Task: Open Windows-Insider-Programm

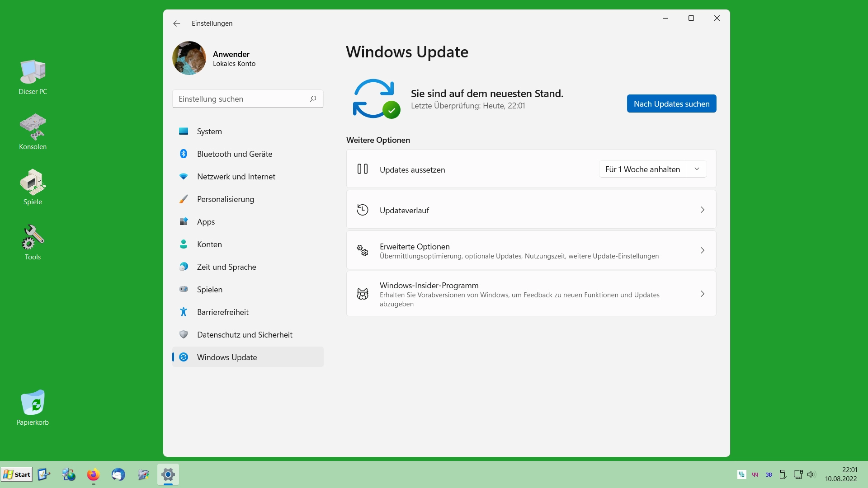Action: point(531,294)
